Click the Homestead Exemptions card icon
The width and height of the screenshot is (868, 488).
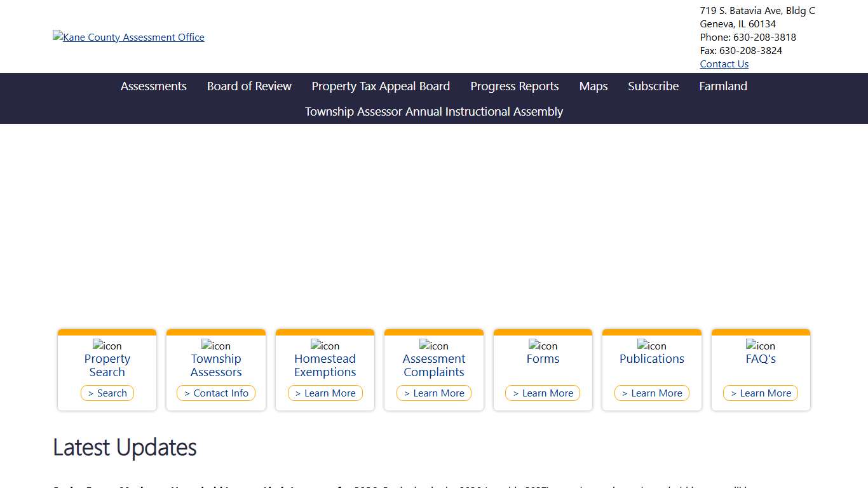[x=325, y=346]
